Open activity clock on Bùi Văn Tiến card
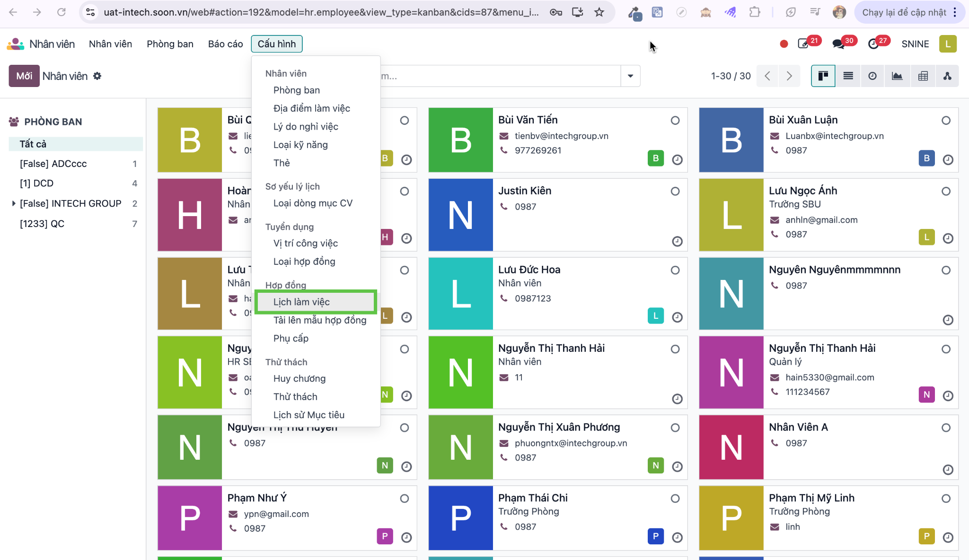Viewport: 969px width, 560px height. [x=677, y=160]
